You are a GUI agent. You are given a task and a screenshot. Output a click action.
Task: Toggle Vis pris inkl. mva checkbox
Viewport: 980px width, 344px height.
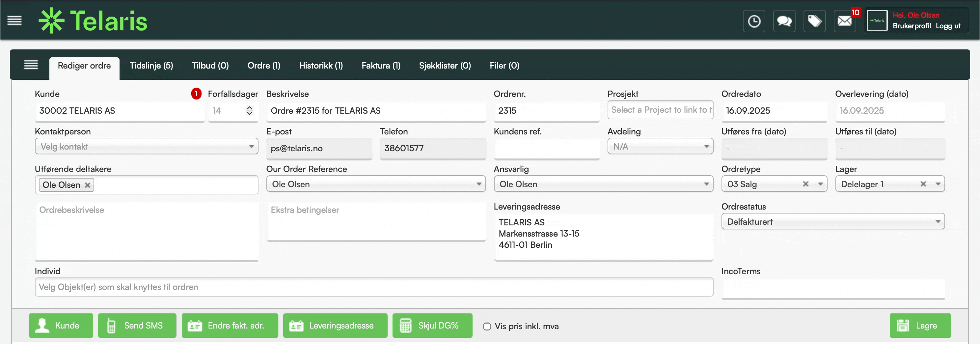487,326
